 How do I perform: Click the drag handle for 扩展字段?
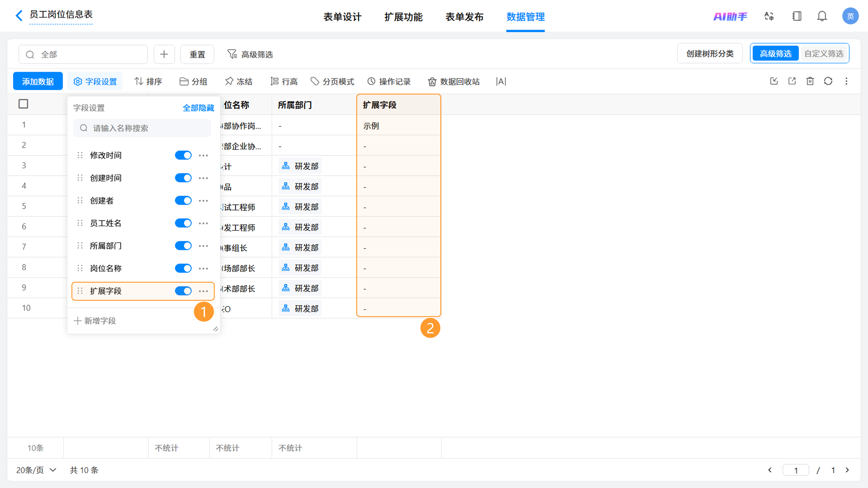click(x=80, y=291)
